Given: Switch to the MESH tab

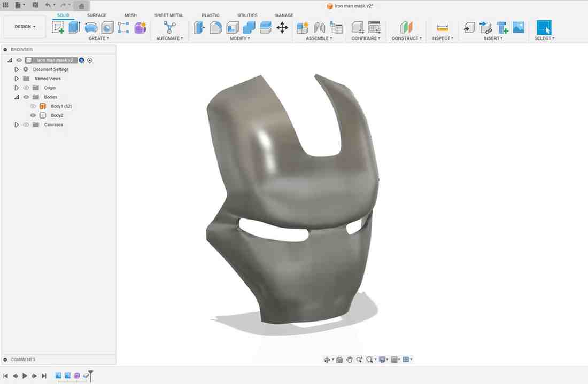Looking at the screenshot, I should pos(130,15).
